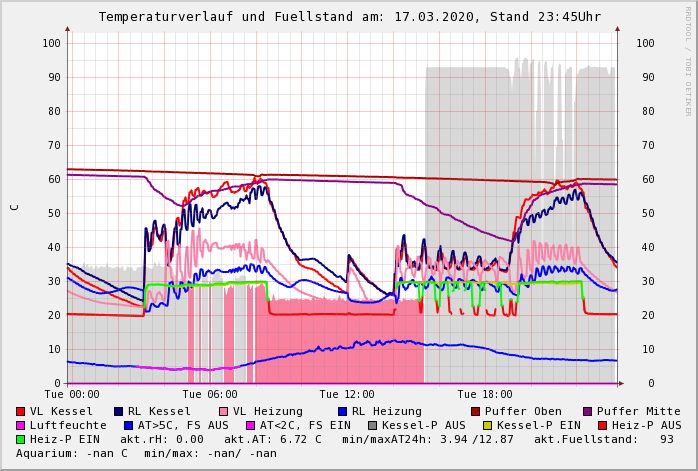Click the Tue 18:00 time axis label
The width and height of the screenshot is (698, 471).
pos(485,394)
